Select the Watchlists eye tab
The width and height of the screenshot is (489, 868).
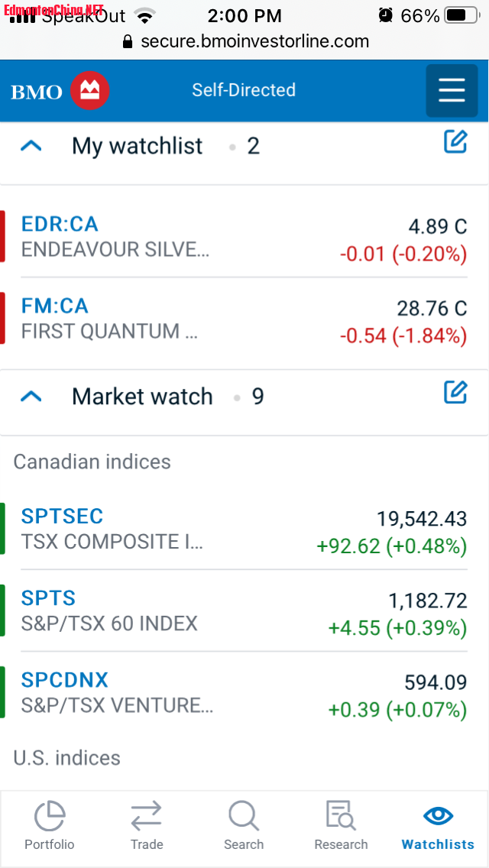(x=438, y=816)
